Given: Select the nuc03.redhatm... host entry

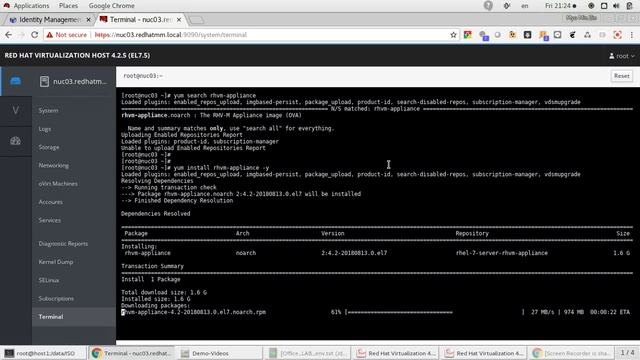Looking at the screenshot, I should click(x=74, y=82).
